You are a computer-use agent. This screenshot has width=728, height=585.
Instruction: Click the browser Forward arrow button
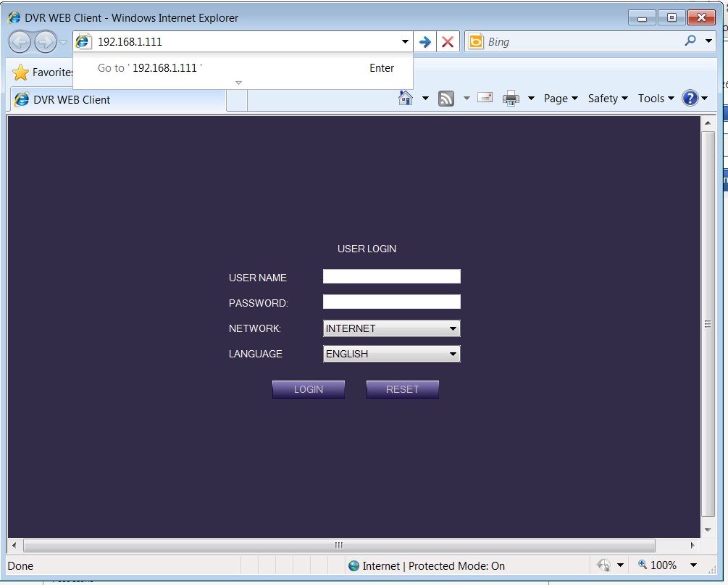pos(46,42)
